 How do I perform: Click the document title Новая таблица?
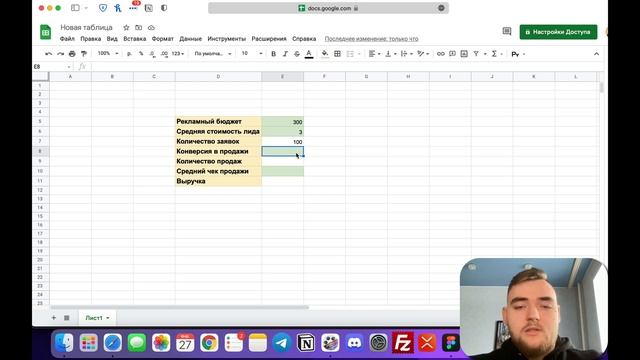pos(87,27)
